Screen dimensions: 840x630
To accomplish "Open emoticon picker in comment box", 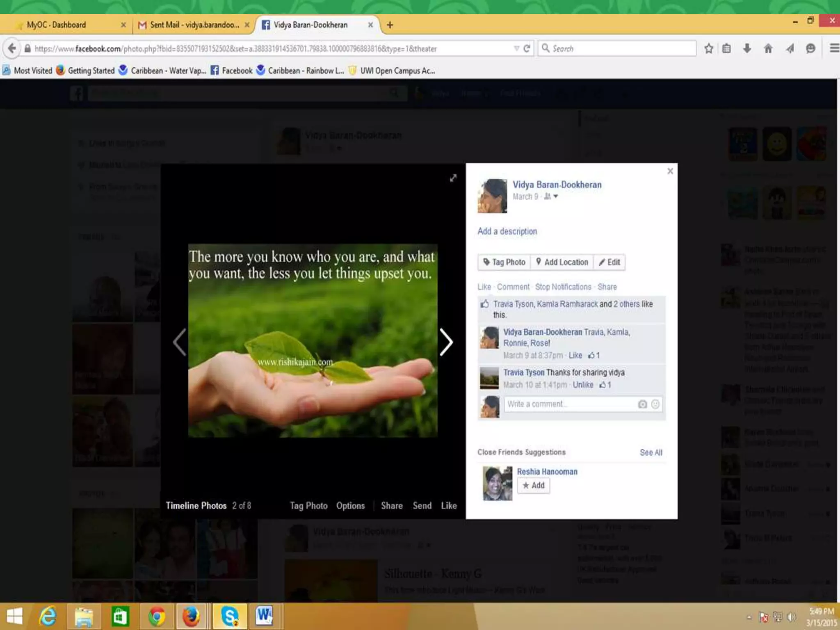I will (x=655, y=404).
